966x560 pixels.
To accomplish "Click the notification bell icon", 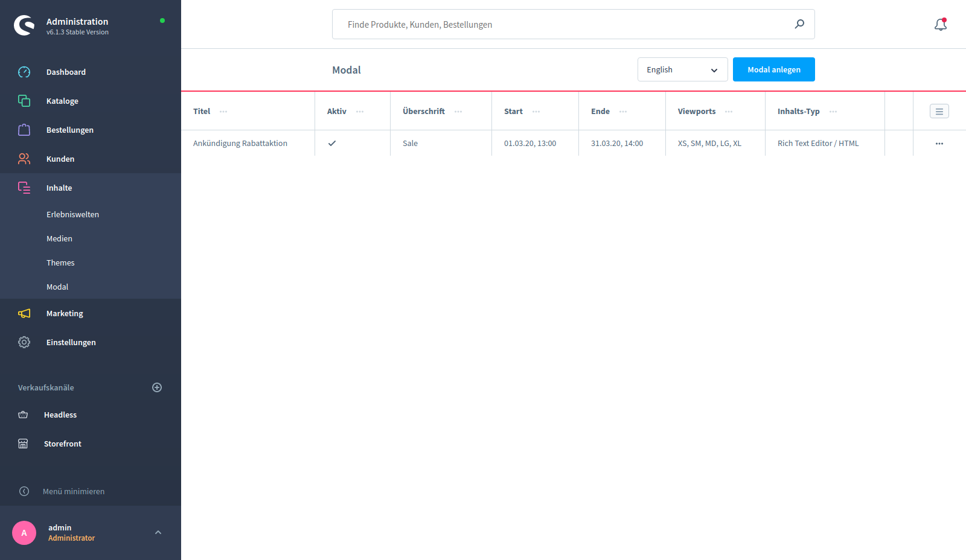I will (940, 25).
